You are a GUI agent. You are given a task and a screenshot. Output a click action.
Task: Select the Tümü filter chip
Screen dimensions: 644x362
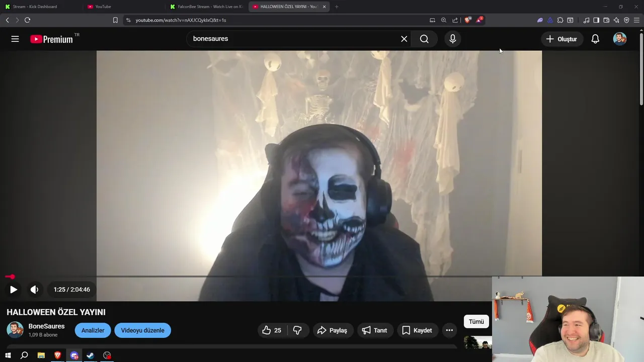(476, 321)
